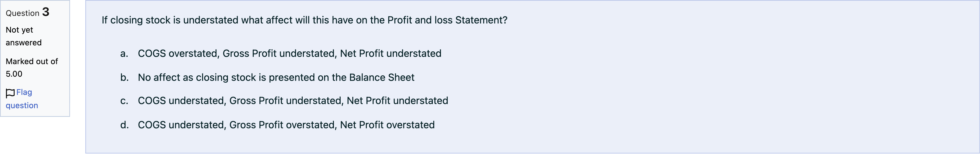980x164 pixels.
Task: Click the Flag question link text
Action: tap(24, 93)
